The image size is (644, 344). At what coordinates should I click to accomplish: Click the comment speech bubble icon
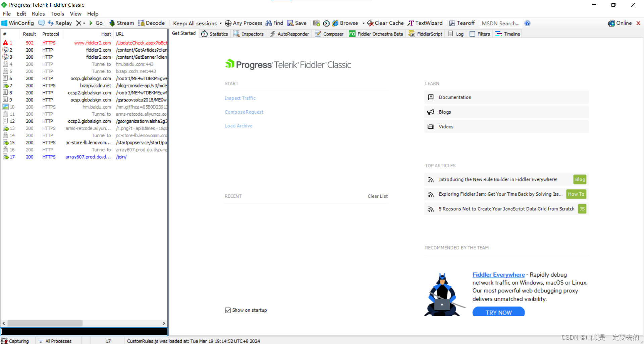[41, 23]
